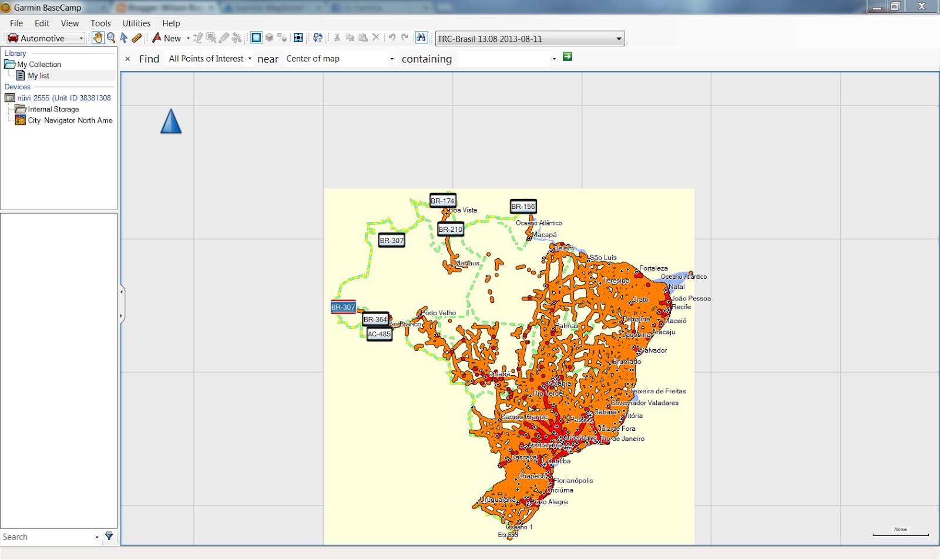Click the Search field at bottom left
This screenshot has width=940, height=560.
click(47, 537)
